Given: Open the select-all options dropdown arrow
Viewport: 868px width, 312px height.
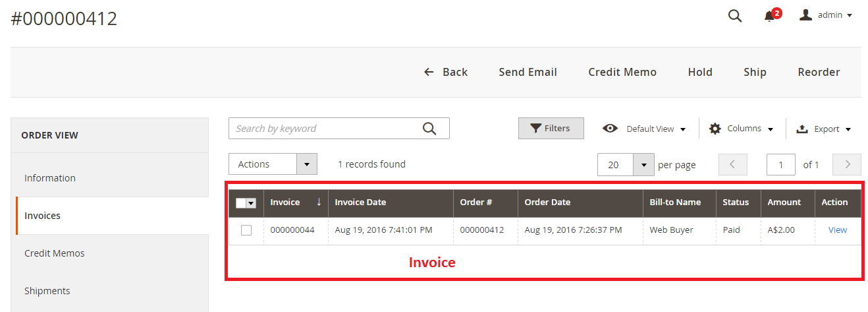Looking at the screenshot, I should (x=251, y=203).
